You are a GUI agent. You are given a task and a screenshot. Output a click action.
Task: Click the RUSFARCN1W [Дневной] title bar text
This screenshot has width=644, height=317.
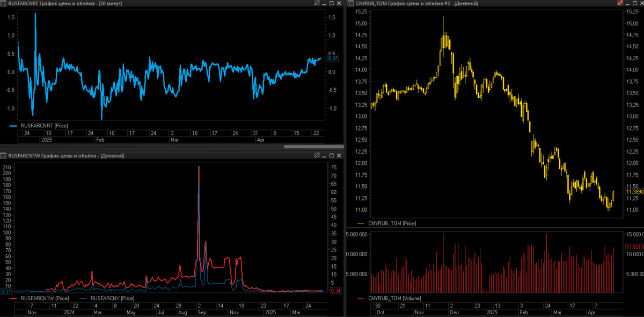[67, 156]
